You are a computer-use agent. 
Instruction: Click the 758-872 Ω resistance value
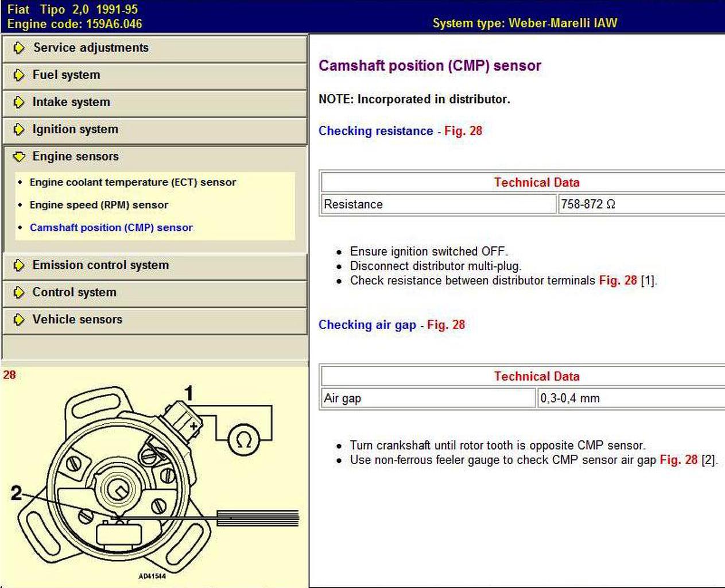pos(588,204)
